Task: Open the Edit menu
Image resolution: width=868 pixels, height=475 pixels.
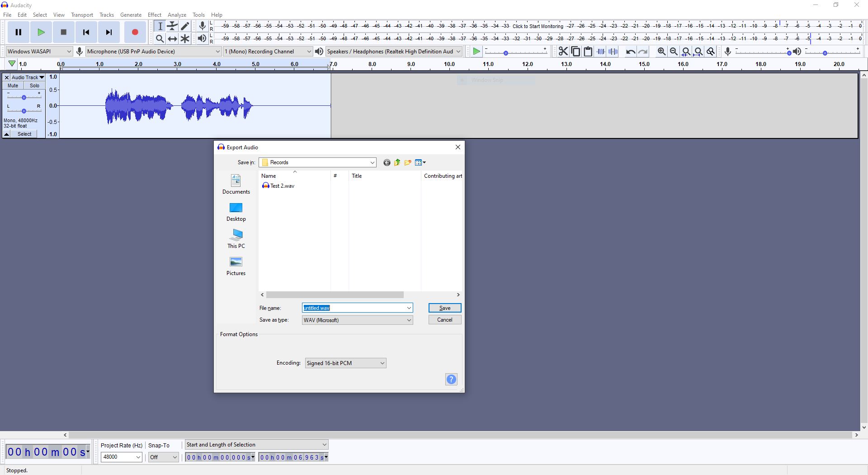Action: point(22,15)
